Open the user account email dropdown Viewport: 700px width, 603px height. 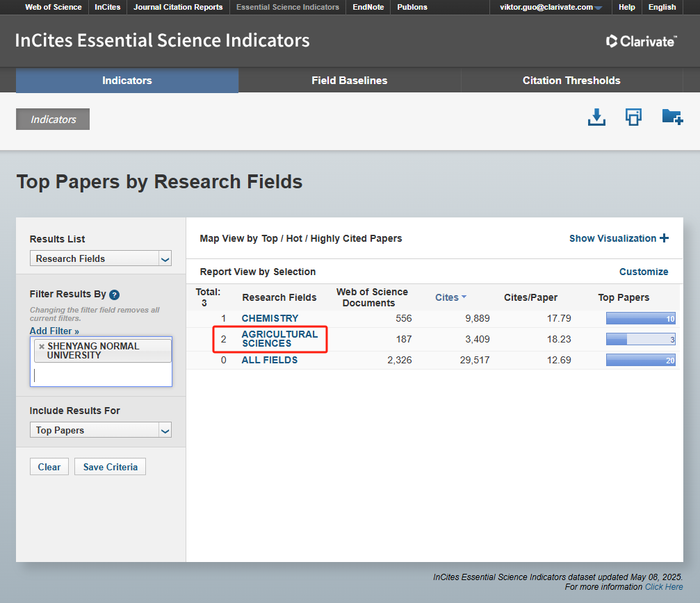pyautogui.click(x=598, y=8)
